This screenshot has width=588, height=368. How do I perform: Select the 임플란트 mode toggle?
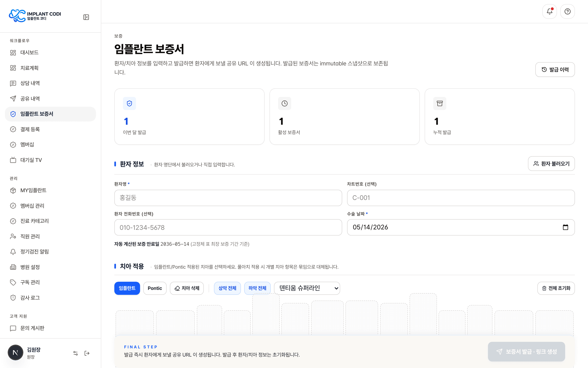127,288
